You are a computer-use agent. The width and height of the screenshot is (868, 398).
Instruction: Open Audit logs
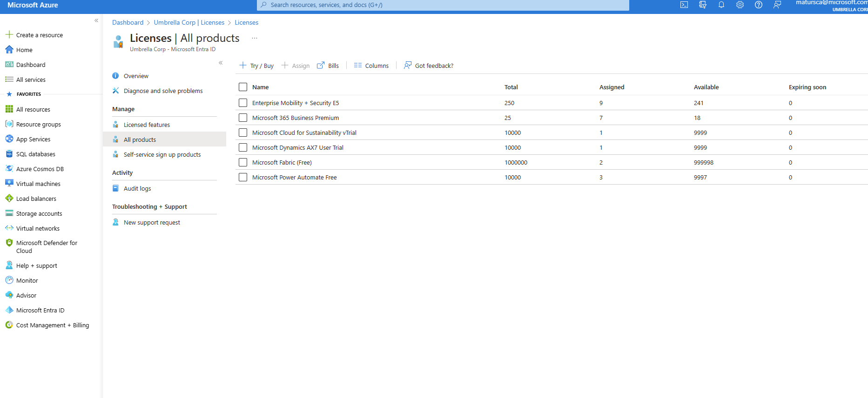[x=164, y=188]
